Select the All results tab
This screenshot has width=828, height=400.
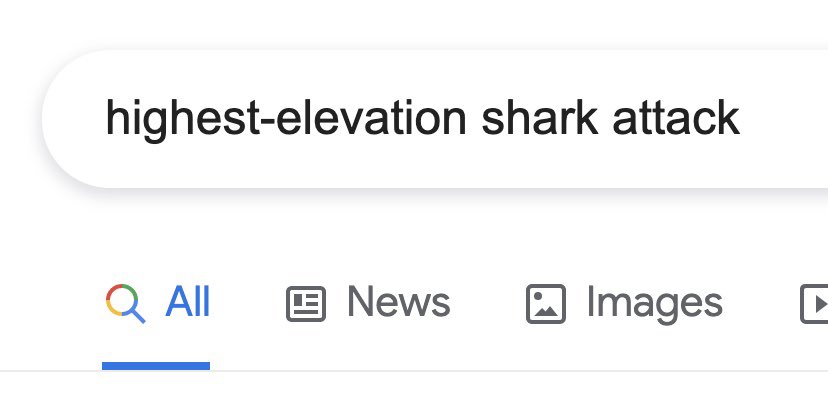pyautogui.click(x=157, y=303)
